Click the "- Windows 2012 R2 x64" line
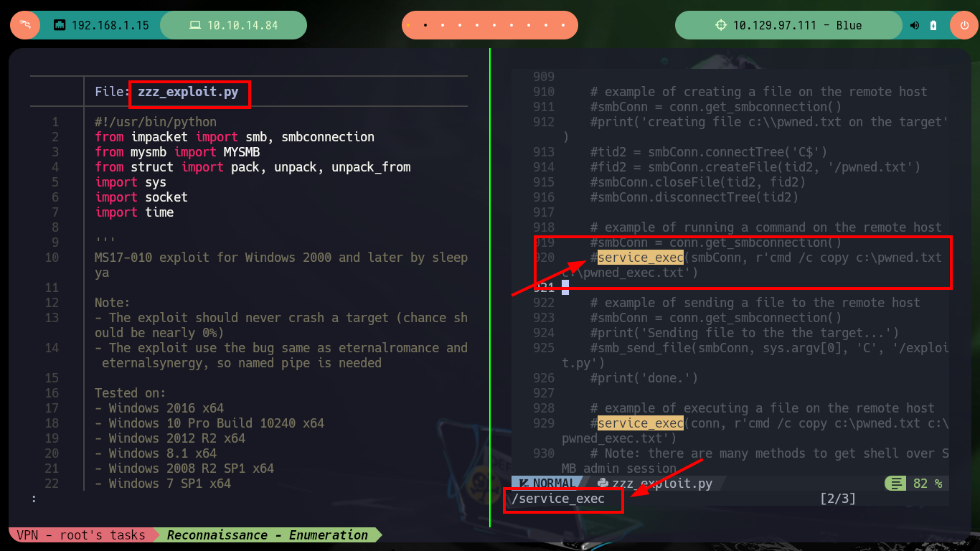The height and width of the screenshot is (551, 980). pos(170,438)
